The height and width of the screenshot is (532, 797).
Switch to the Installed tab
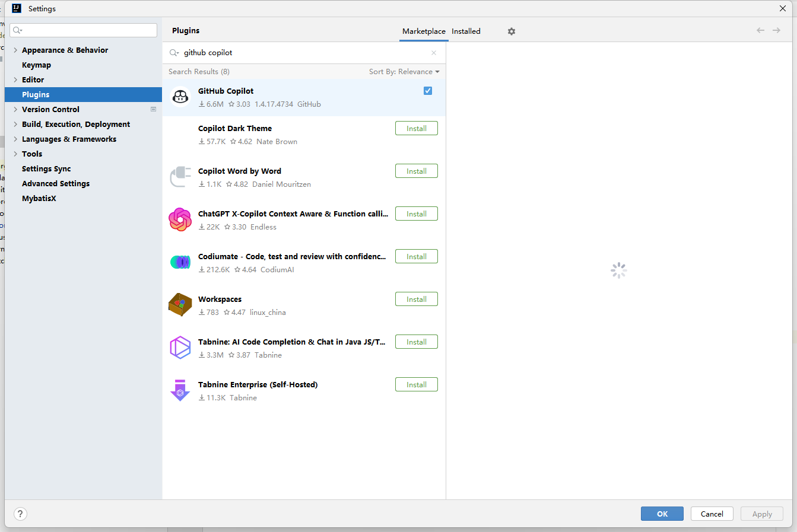click(466, 31)
